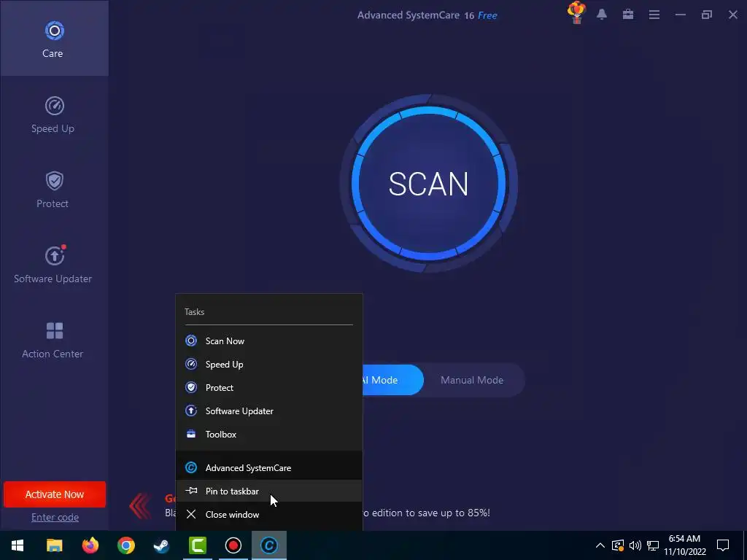This screenshot has height=560, width=747.
Task: Open File Explorer from the taskbar
Action: coord(54,545)
